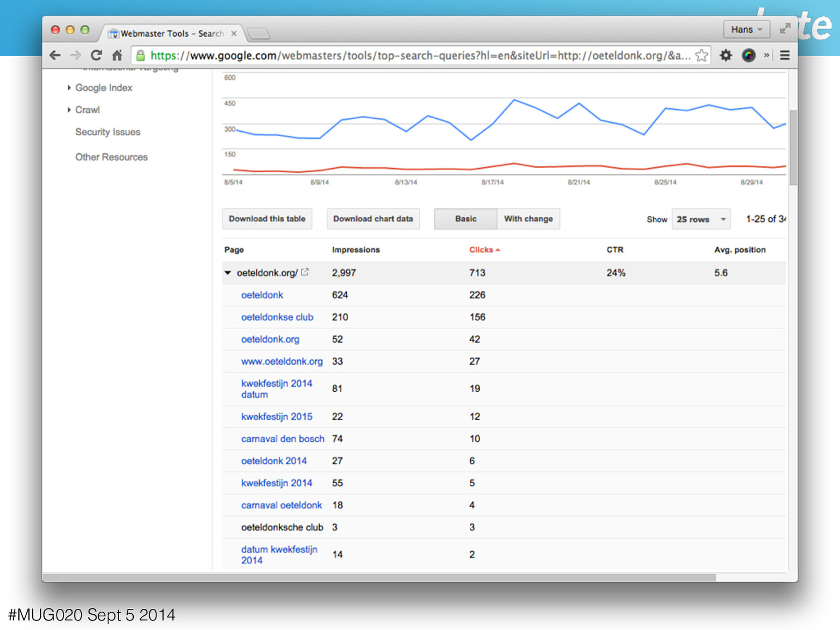Open oeteldonk.org/ external link icon

point(305,272)
